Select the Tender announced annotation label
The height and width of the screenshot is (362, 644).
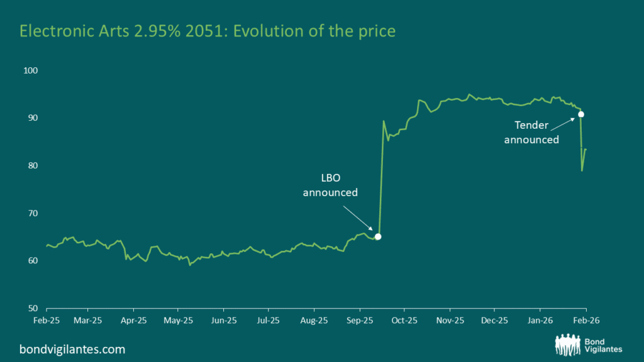point(531,133)
